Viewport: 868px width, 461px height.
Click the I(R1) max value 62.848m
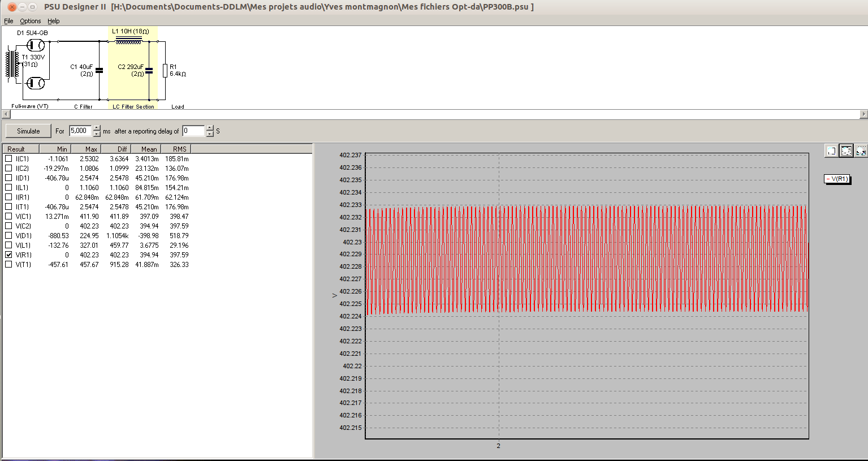[x=87, y=197]
